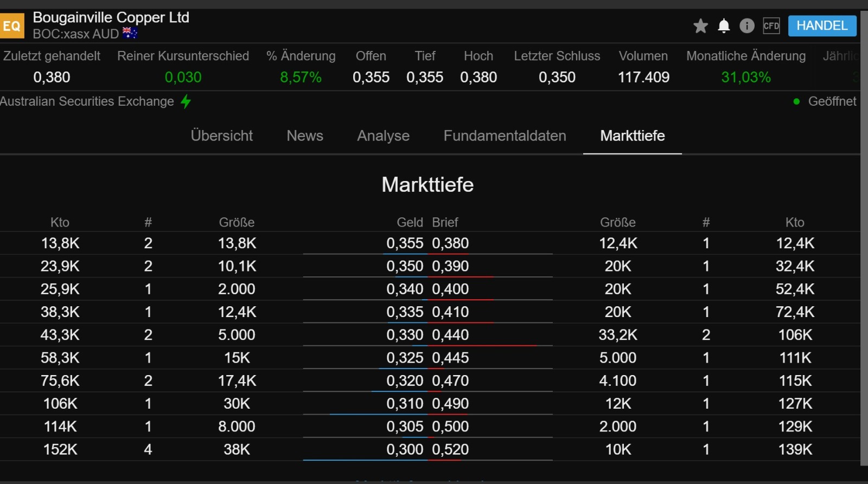The height and width of the screenshot is (484, 868).
Task: Click the ask price 0,440
Action: (x=450, y=335)
